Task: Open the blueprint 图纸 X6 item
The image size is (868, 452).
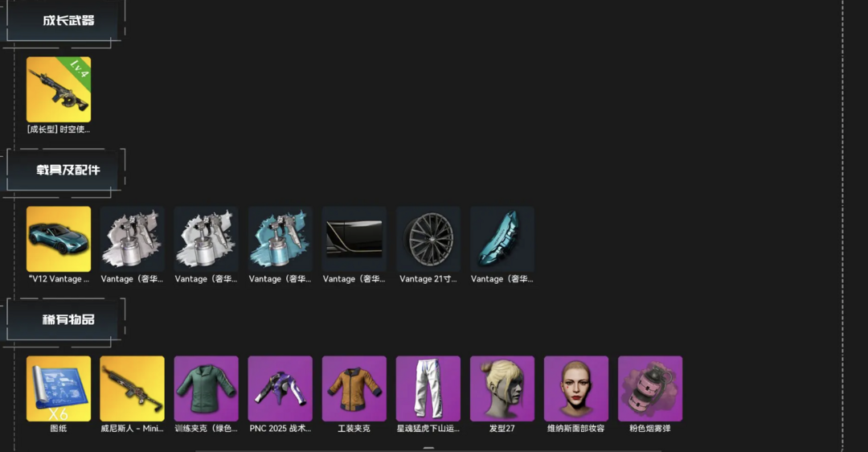Action: [59, 388]
